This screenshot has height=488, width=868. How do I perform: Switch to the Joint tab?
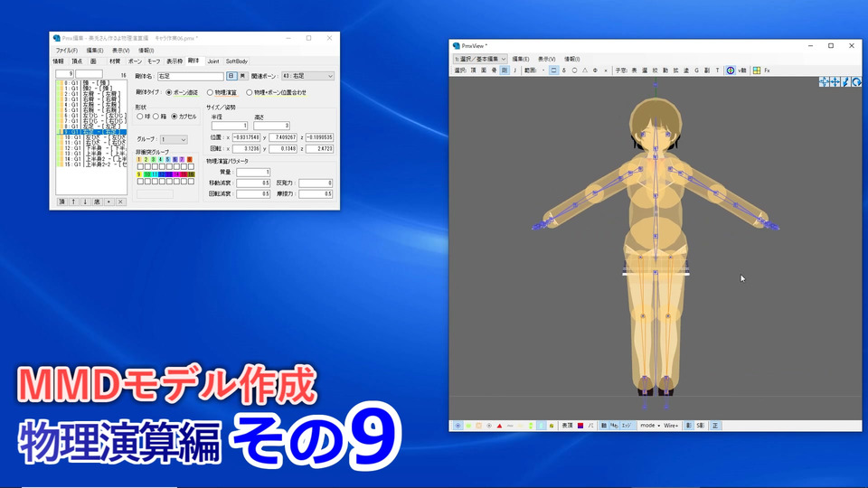pos(212,61)
